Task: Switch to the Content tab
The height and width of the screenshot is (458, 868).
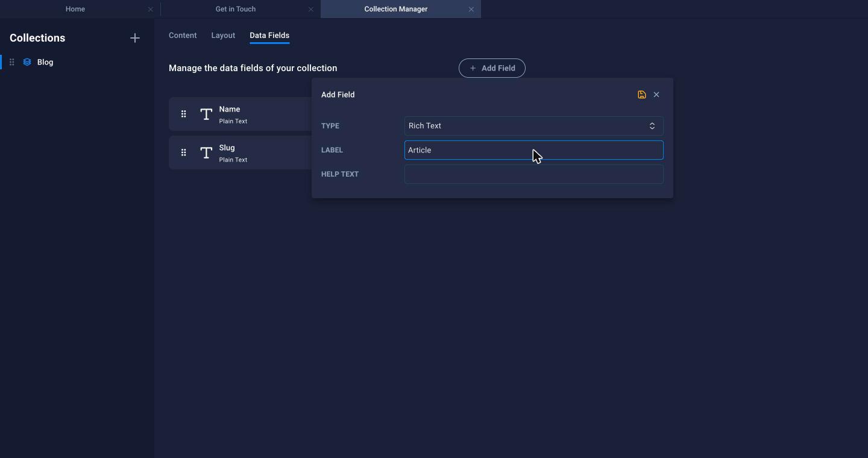Action: pos(183,36)
